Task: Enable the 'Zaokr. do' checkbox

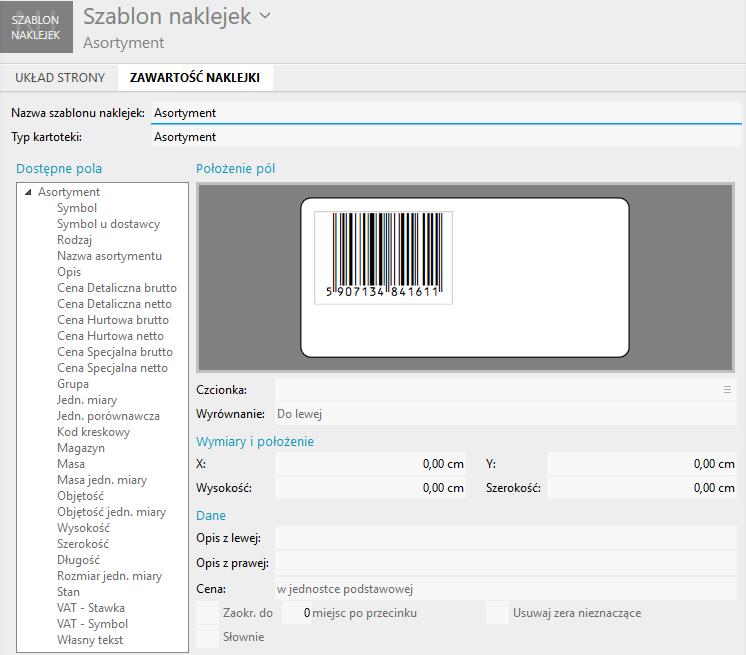Action: coord(207,613)
